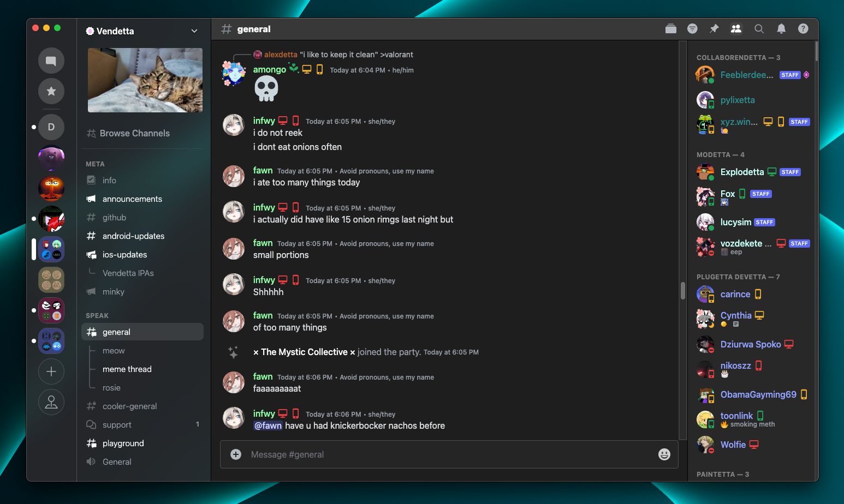Image resolution: width=844 pixels, height=504 pixels.
Task: Open Browse Channels
Action: [x=142, y=133]
